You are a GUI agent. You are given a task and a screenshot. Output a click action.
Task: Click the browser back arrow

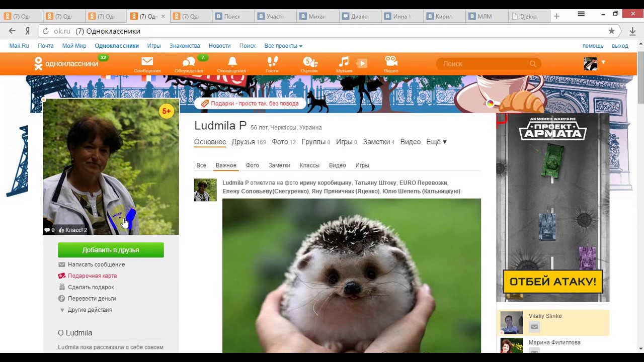tap(12, 31)
